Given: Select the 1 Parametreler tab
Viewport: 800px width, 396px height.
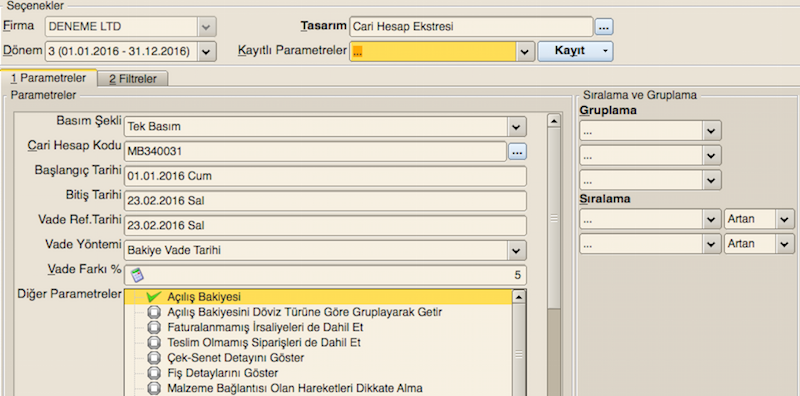Looking at the screenshot, I should tap(48, 78).
